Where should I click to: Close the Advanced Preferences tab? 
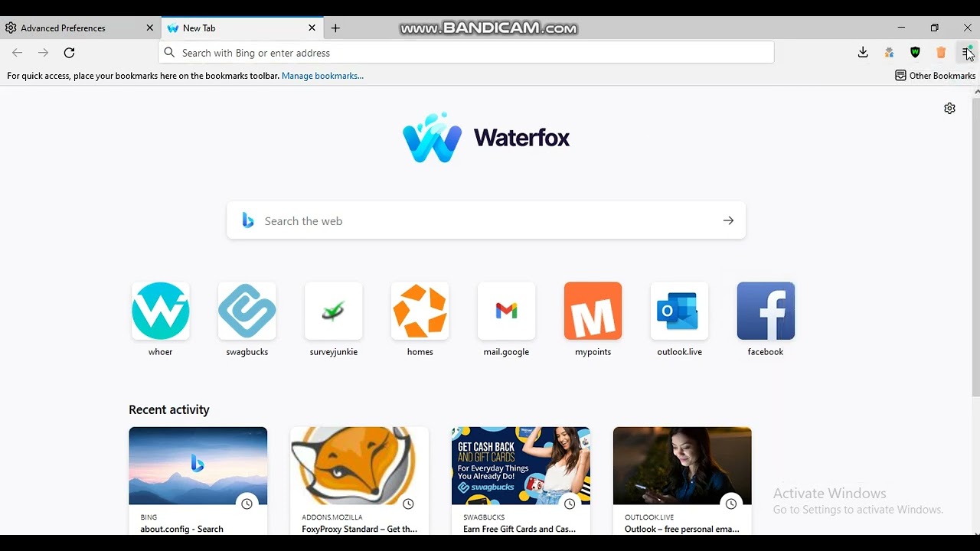pyautogui.click(x=149, y=28)
